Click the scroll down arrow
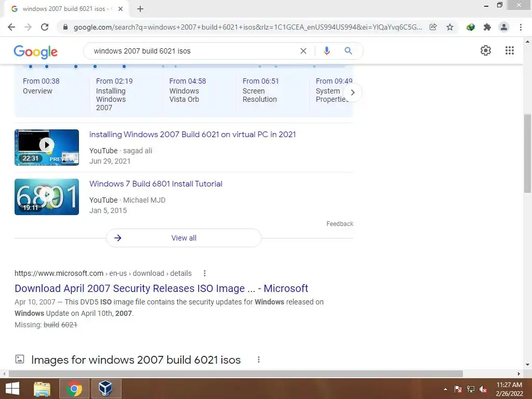532x399 pixels. (x=527, y=365)
